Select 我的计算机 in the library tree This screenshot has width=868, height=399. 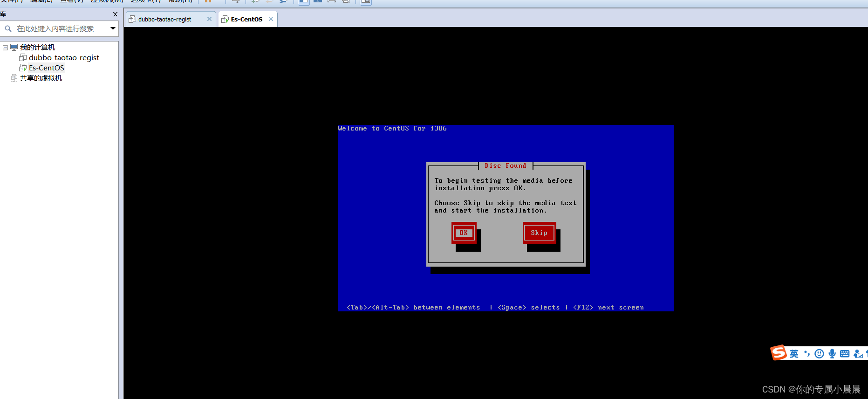pyautogui.click(x=37, y=48)
